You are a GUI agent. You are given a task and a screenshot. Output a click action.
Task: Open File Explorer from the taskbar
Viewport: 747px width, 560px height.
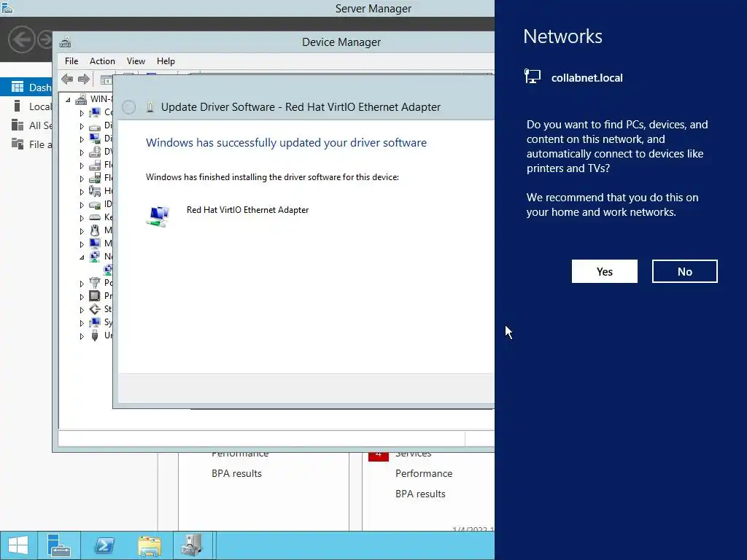tap(149, 545)
